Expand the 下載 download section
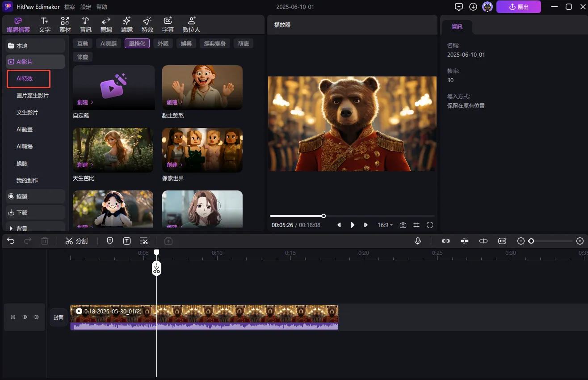Viewport: 588px width, 380px height. coord(35,212)
